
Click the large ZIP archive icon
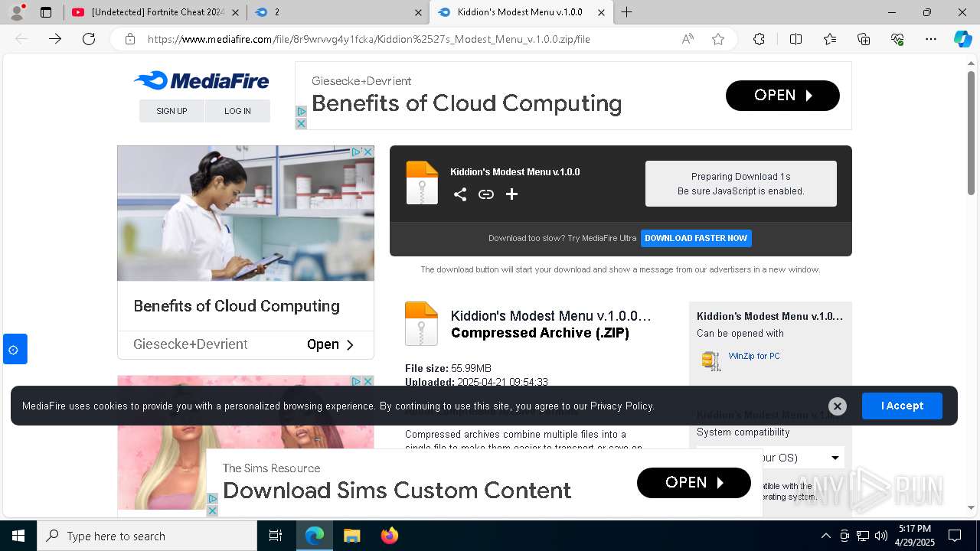[421, 324]
